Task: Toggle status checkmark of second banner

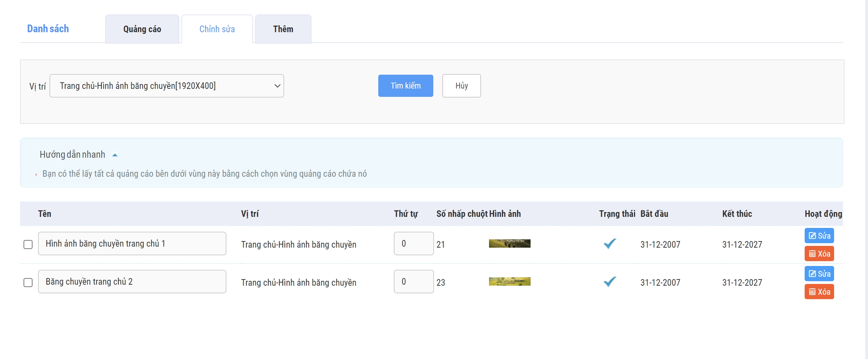Action: (x=610, y=282)
